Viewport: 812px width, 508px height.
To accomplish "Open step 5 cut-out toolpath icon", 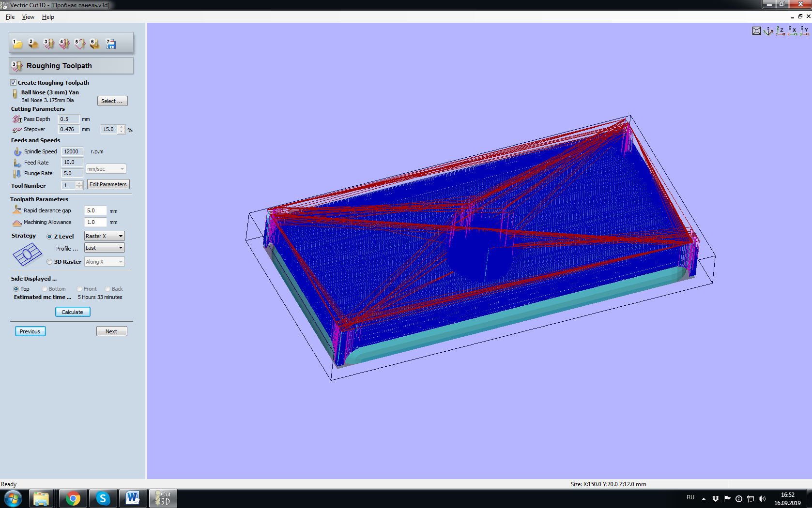I will pyautogui.click(x=80, y=44).
